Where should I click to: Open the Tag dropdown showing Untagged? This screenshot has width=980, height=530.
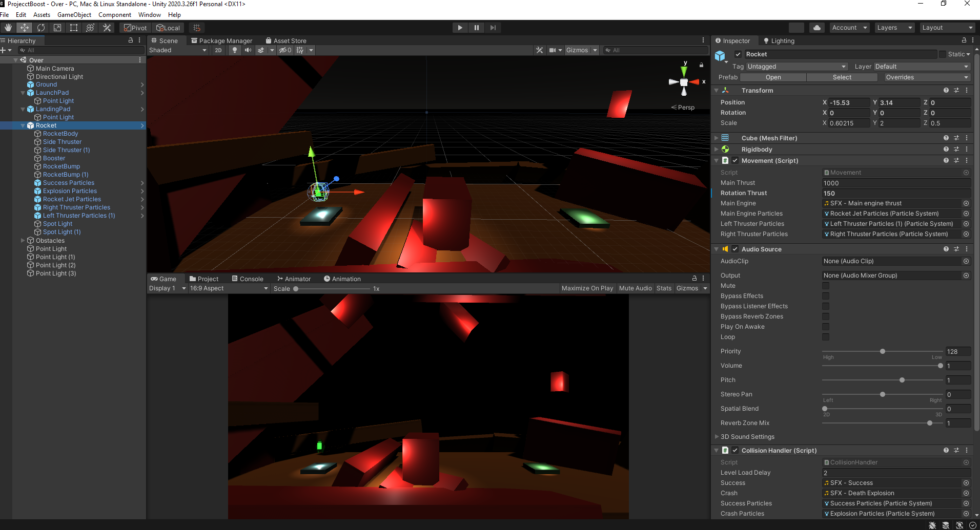(x=797, y=67)
